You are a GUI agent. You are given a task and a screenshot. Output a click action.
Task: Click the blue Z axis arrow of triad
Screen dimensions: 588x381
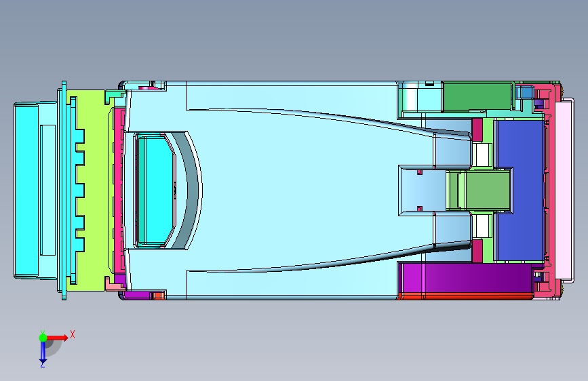[43, 353]
